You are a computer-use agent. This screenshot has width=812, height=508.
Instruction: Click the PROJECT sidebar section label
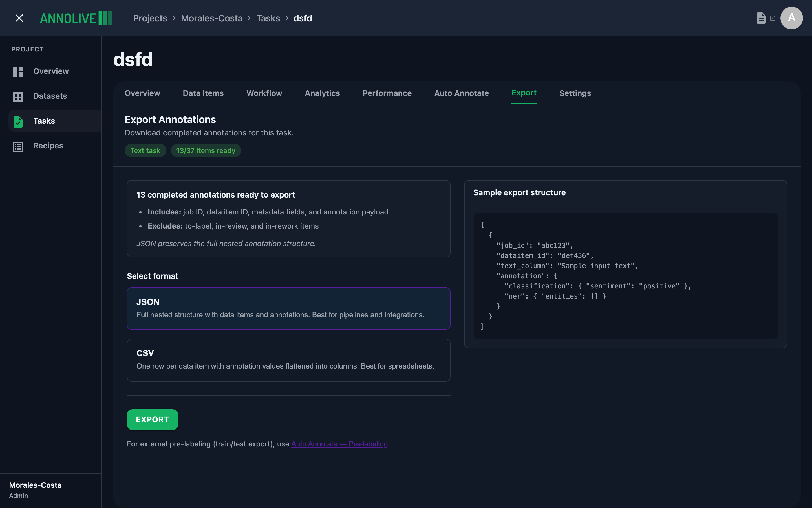pyautogui.click(x=28, y=49)
